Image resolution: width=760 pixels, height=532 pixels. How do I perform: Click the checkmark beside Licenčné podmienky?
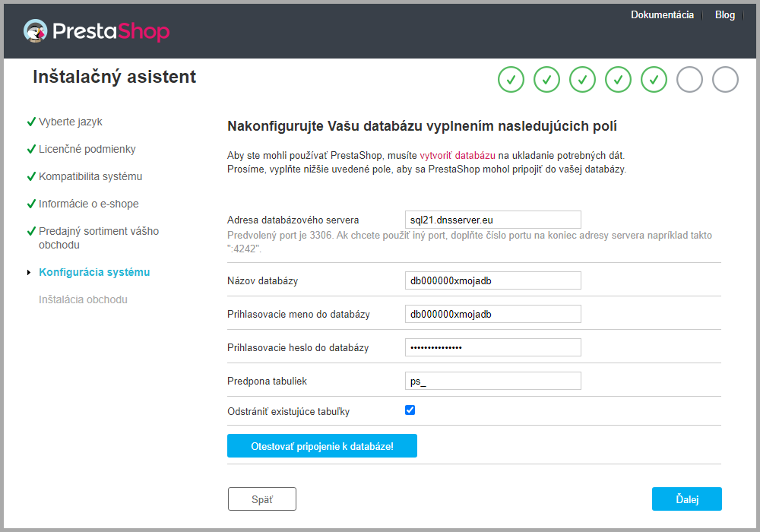pyautogui.click(x=31, y=149)
